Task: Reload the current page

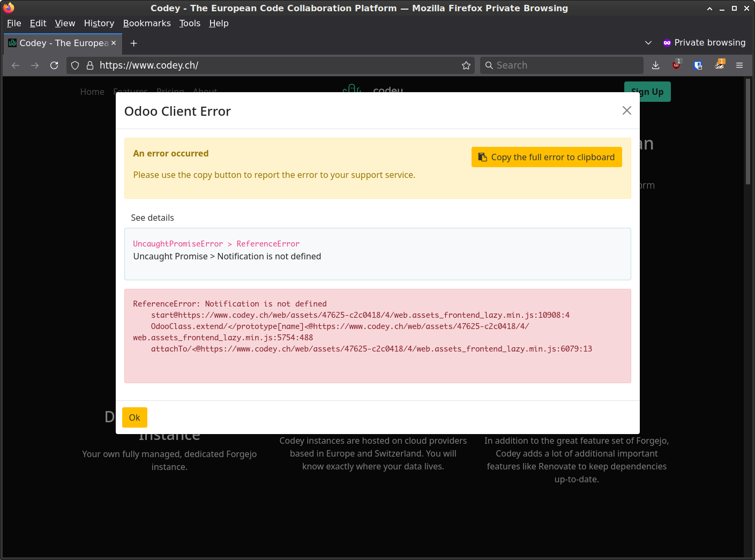Action: click(x=54, y=65)
